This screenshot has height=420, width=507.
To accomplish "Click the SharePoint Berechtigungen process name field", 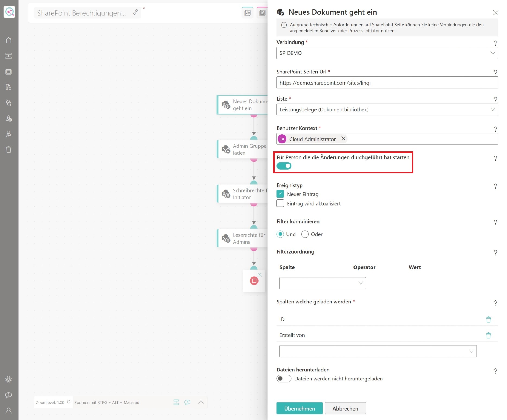I will tap(87, 13).
